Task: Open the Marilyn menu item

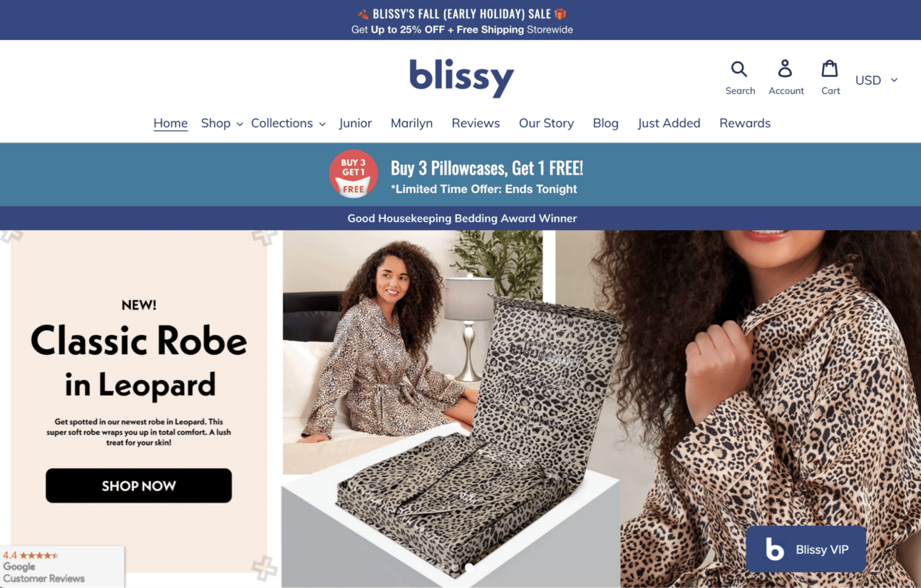Action: (411, 123)
